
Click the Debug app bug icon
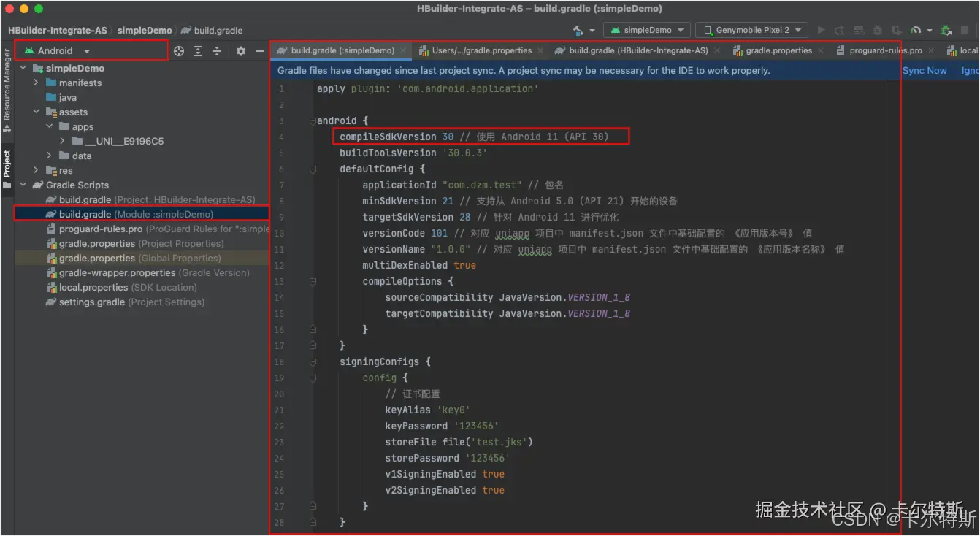(878, 30)
